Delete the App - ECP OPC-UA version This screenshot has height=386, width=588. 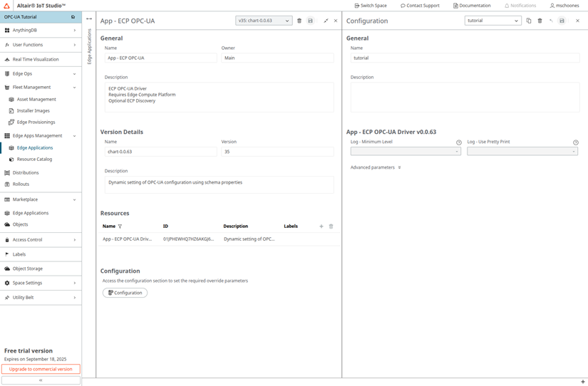[x=299, y=21]
